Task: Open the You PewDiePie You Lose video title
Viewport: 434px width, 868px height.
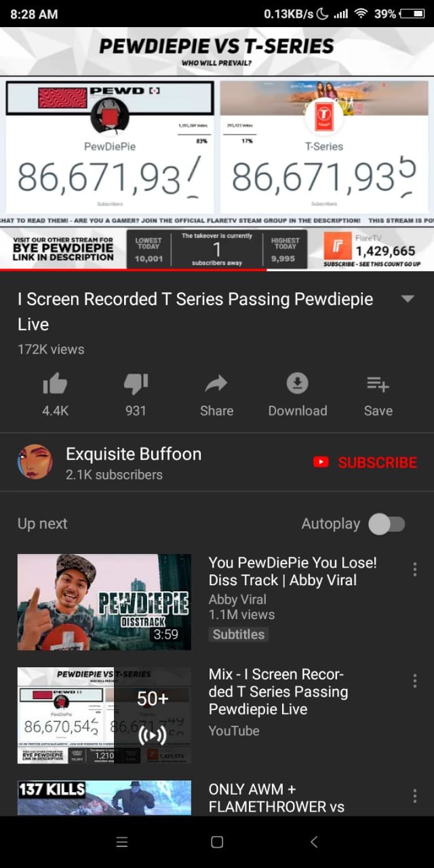Action: (292, 571)
